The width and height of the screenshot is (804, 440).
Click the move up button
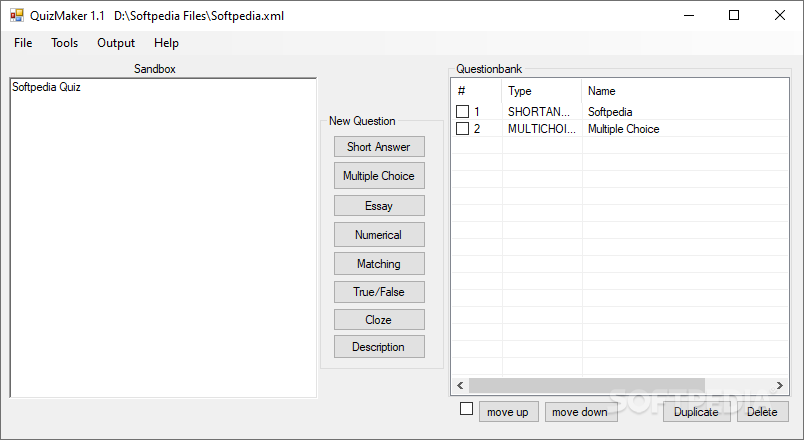[x=508, y=412]
